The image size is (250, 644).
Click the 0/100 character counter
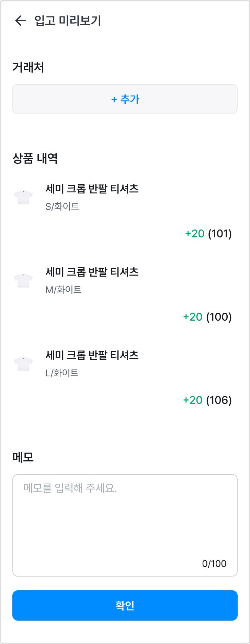[214, 563]
